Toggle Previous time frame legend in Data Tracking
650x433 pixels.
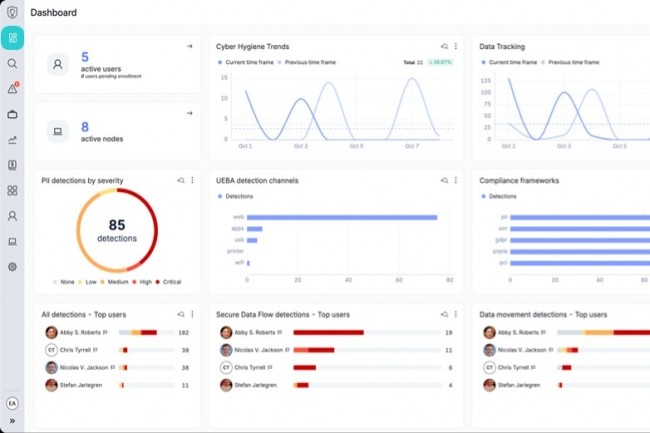point(572,62)
